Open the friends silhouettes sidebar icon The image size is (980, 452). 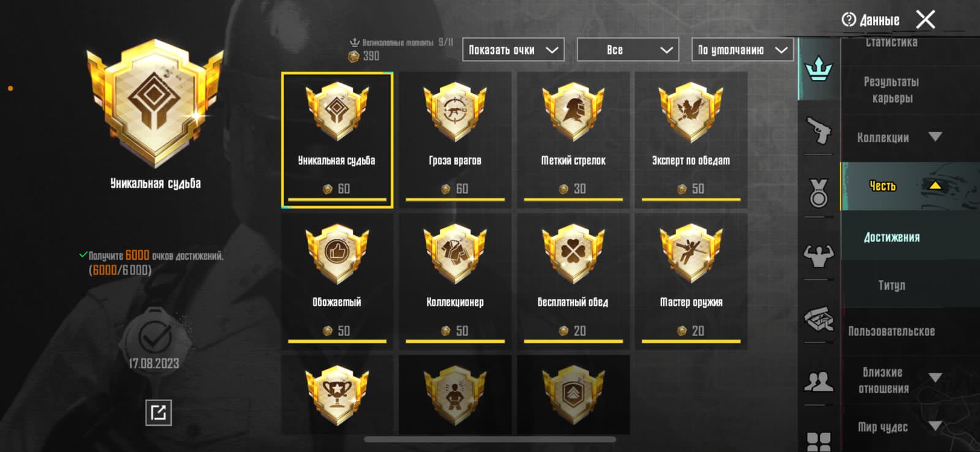pos(818,381)
